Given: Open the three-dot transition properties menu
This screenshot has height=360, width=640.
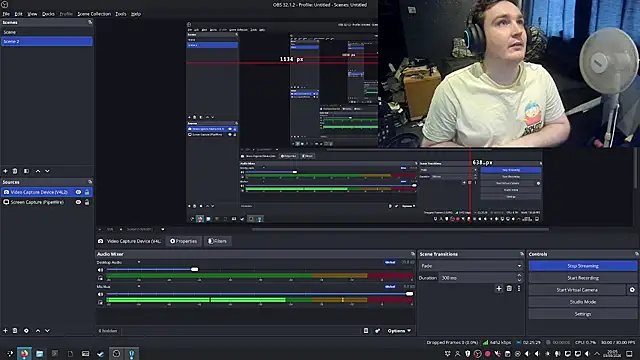Looking at the screenshot, I should 519,289.
